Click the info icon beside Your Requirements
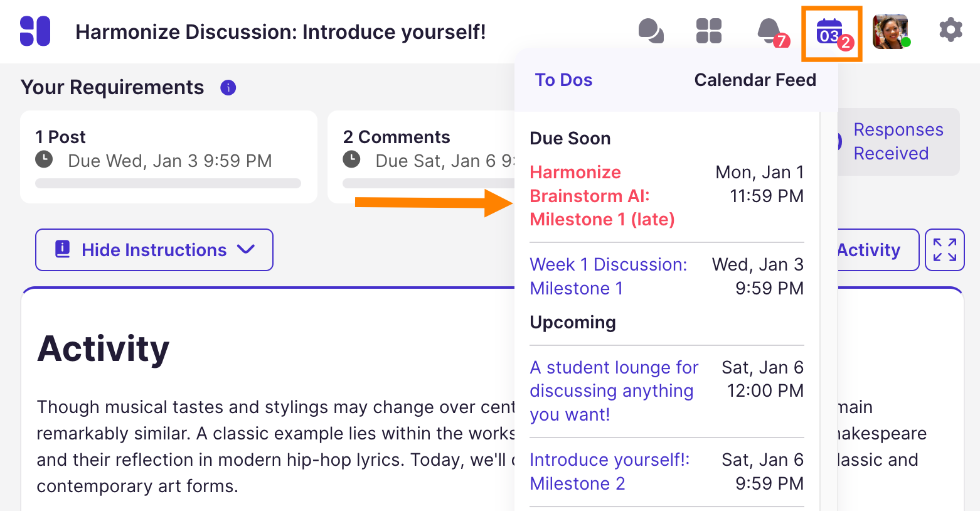The width and height of the screenshot is (980, 511). click(x=228, y=88)
